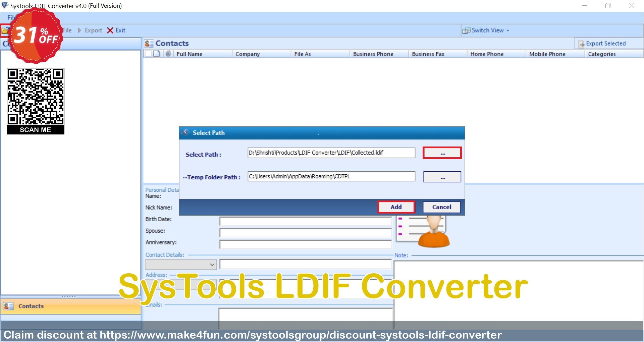Select Contacts in the left navigation pane

point(71,306)
